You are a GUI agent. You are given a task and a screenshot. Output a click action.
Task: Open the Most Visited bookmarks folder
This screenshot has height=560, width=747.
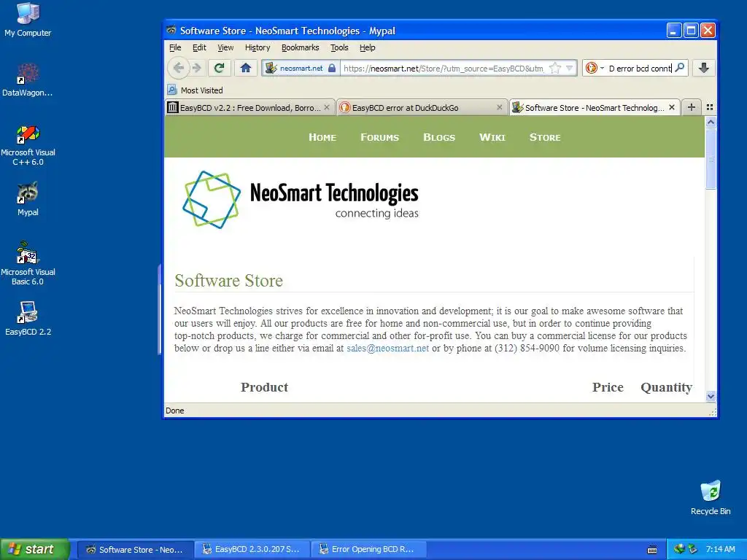click(x=196, y=90)
